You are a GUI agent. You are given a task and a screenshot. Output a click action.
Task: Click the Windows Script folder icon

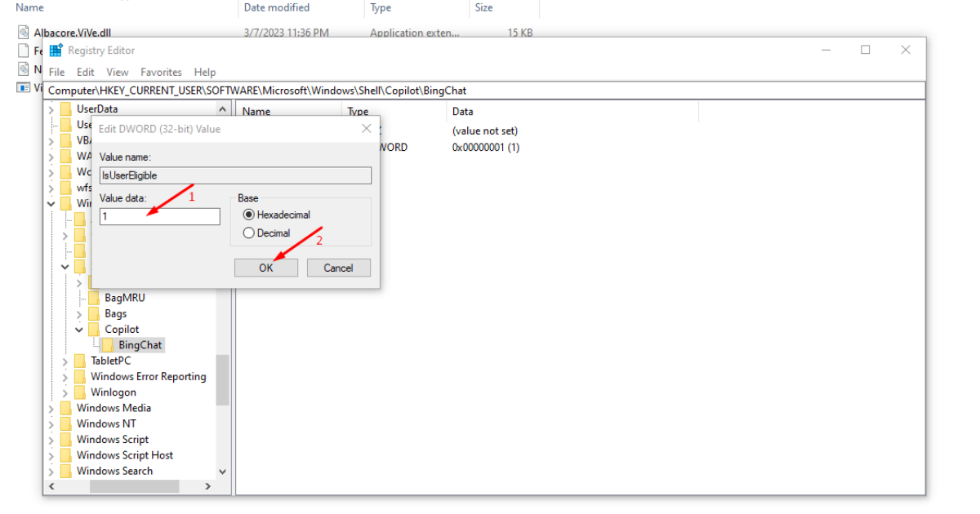click(x=65, y=439)
